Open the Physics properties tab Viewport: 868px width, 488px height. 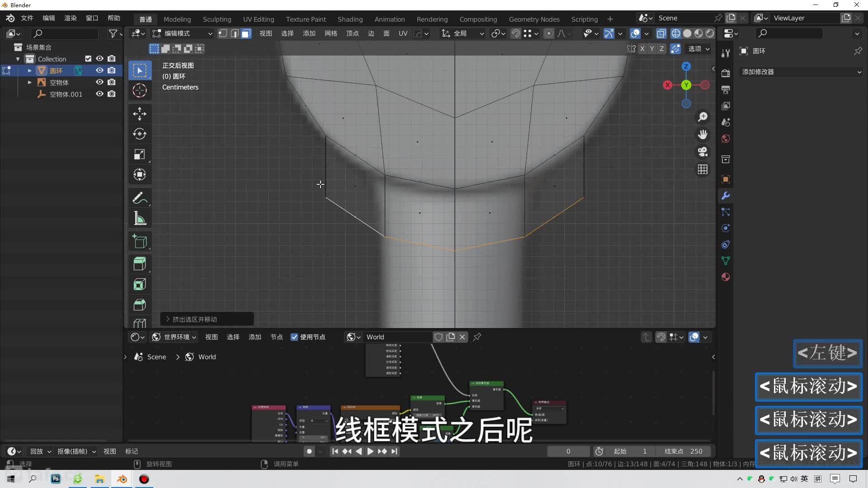pyautogui.click(x=726, y=228)
